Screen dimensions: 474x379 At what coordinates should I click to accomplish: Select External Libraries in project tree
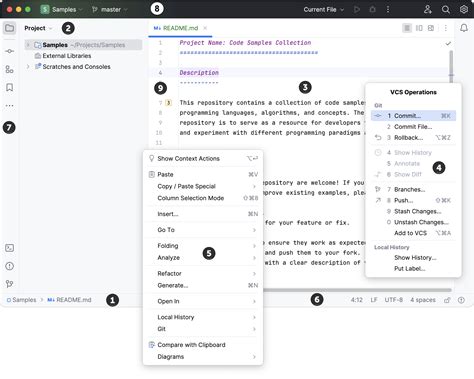click(x=67, y=56)
